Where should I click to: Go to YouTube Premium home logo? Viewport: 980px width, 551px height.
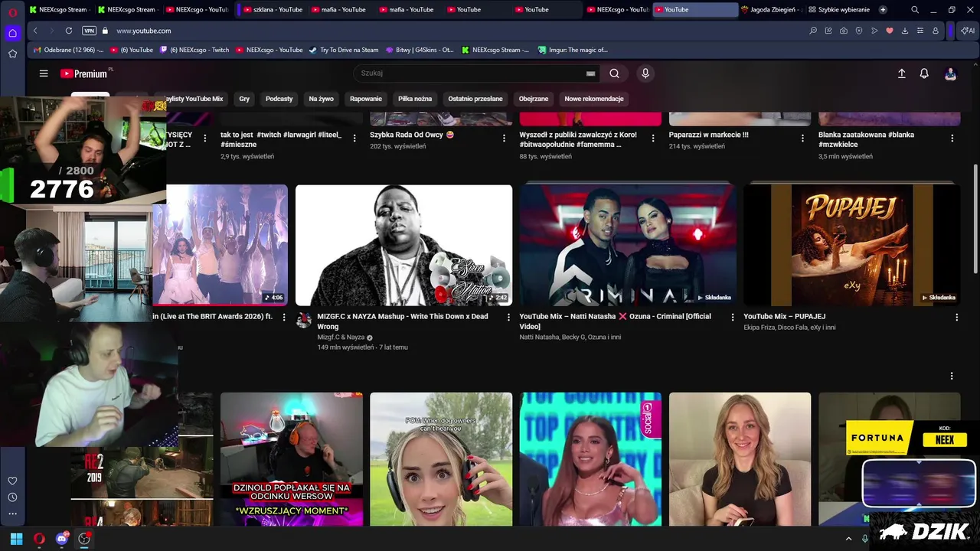(85, 73)
